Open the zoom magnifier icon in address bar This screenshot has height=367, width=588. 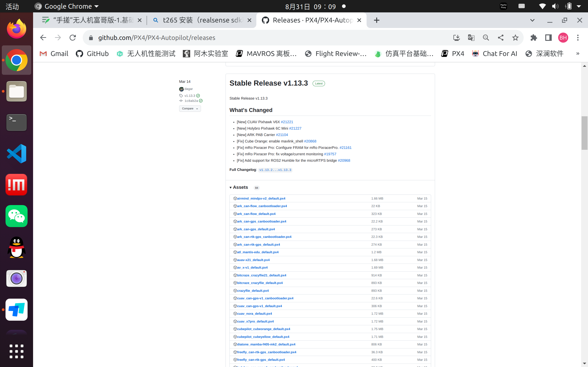coord(486,38)
